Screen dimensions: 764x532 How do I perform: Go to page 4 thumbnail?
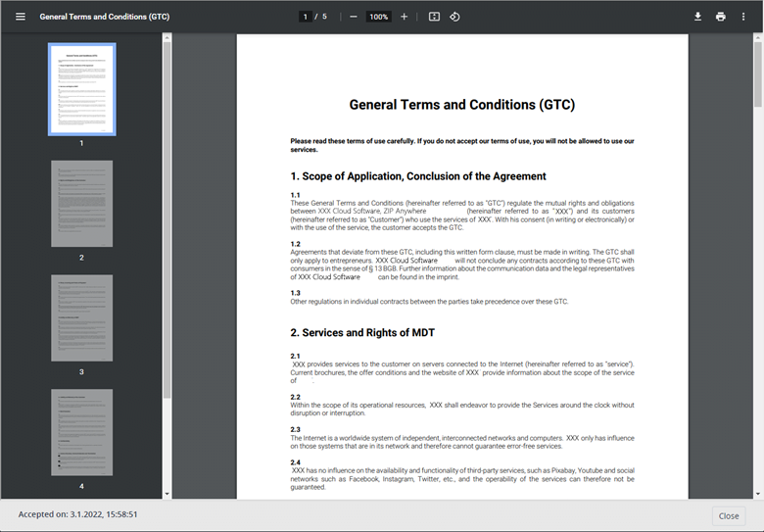81,432
